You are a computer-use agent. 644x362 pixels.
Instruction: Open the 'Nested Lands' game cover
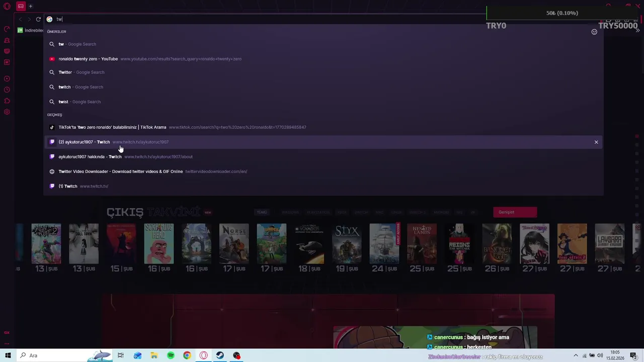[422, 244]
